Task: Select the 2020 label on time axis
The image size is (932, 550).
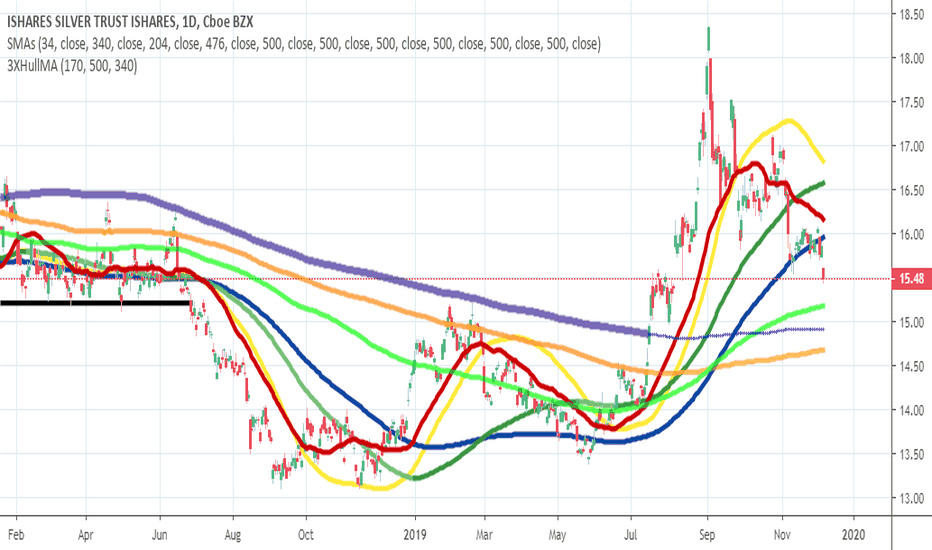Action: tap(854, 535)
